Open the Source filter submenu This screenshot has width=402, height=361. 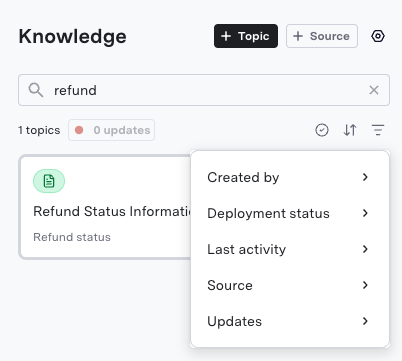pos(289,285)
